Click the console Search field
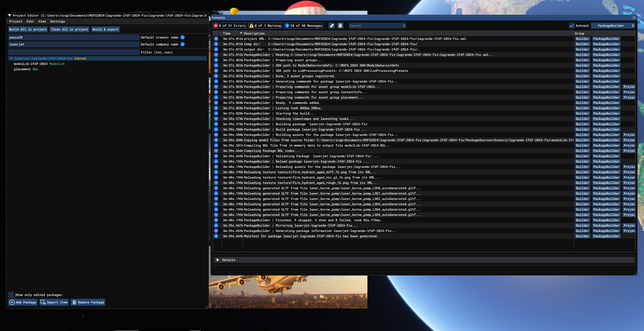This screenshot has height=331, width=644. tap(375, 26)
